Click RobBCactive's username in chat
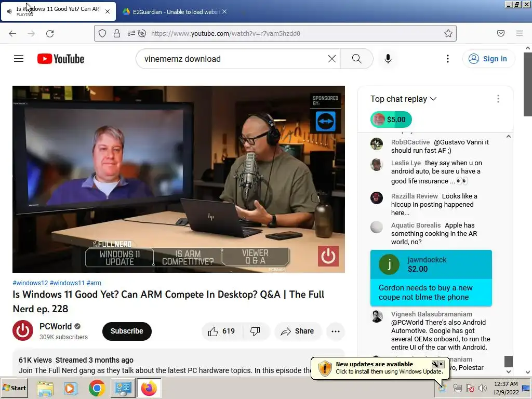Image resolution: width=532 pixels, height=399 pixels. pos(410,142)
